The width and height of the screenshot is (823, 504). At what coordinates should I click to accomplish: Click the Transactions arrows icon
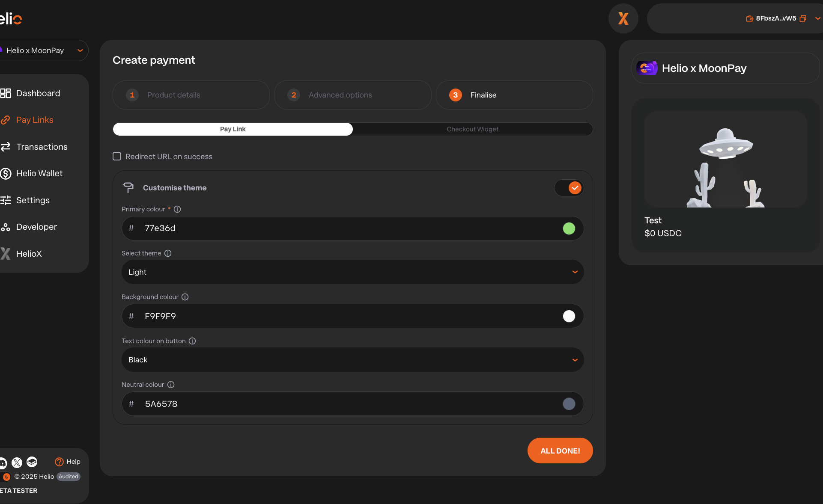(6, 147)
